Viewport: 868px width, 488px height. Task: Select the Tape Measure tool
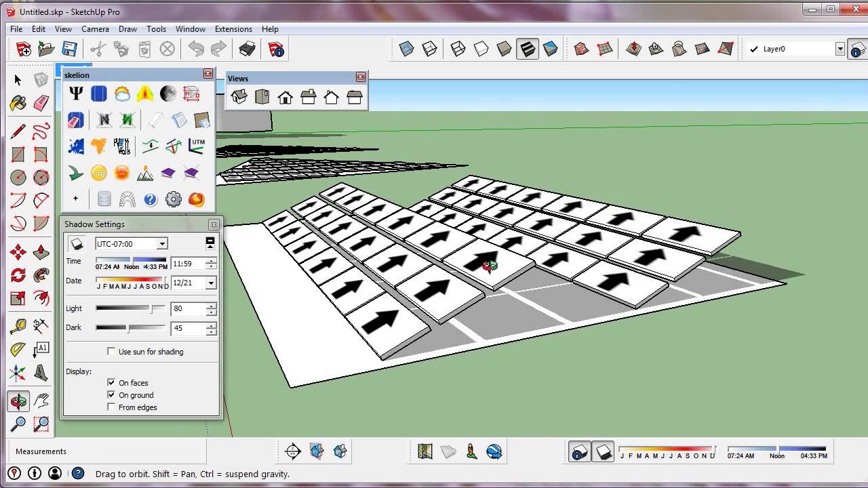coord(18,327)
